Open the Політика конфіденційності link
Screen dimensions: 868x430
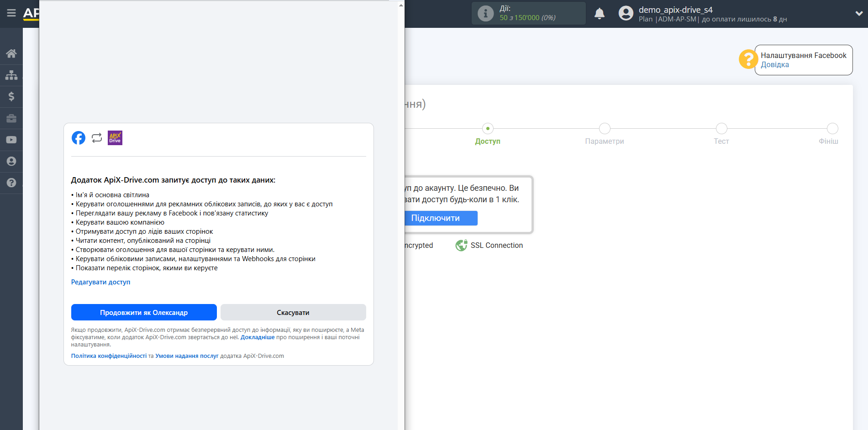(x=109, y=356)
